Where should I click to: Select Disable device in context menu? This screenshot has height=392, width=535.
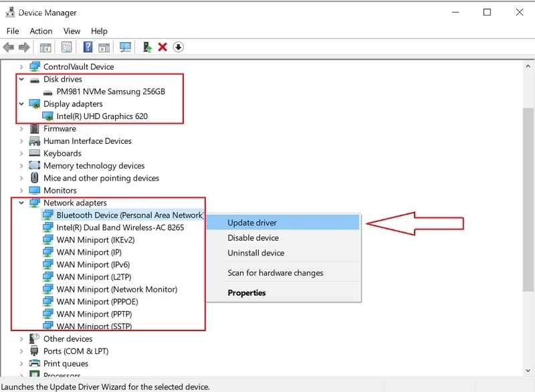click(x=253, y=238)
